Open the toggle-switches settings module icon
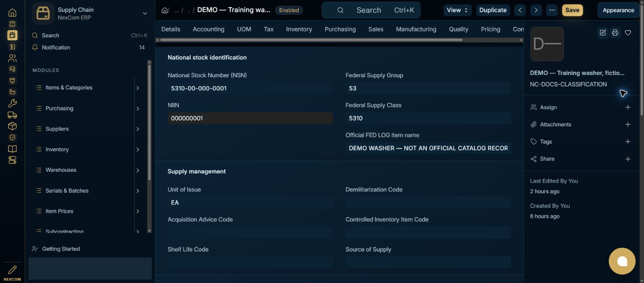 tap(12, 160)
